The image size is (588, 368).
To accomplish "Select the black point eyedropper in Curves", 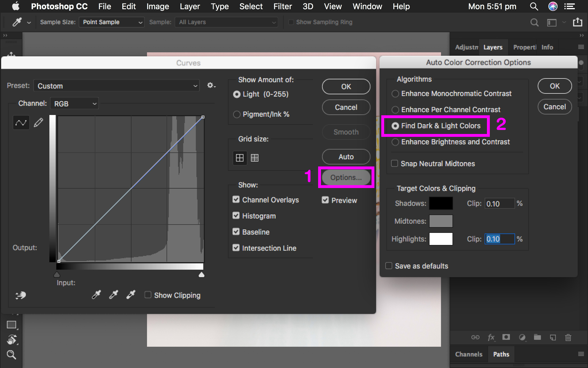I will [97, 295].
